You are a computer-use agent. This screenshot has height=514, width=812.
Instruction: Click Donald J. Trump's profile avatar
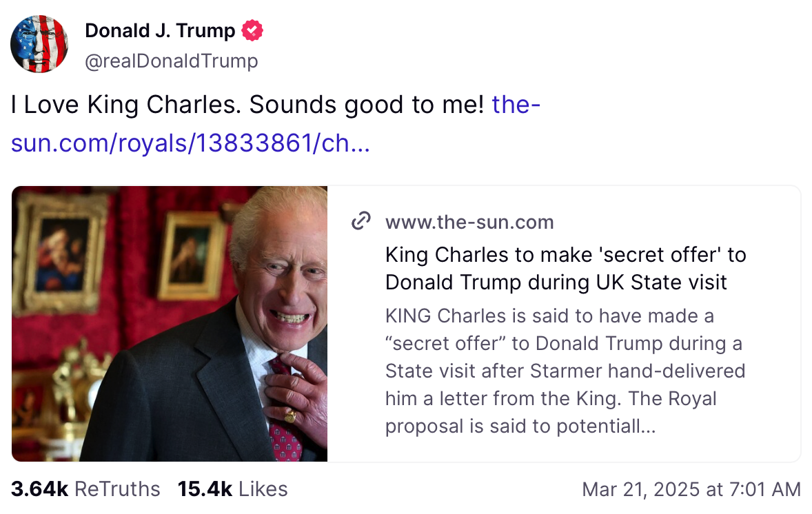click(x=39, y=44)
